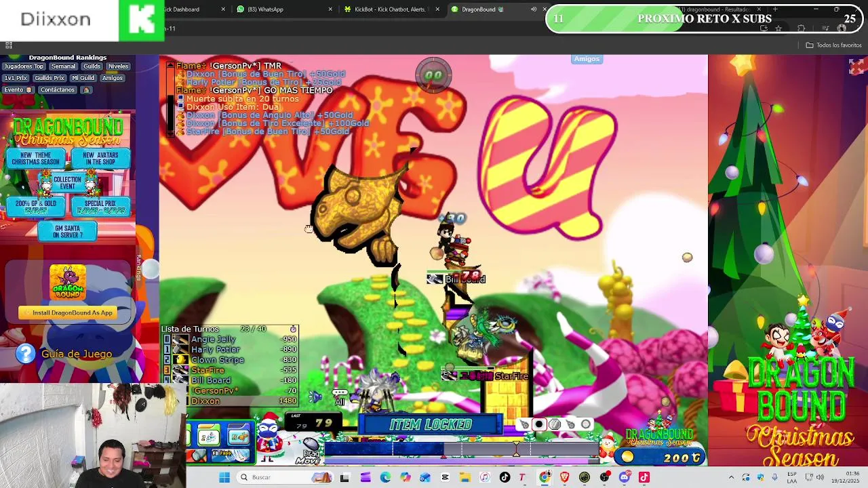Open the Guilds ranking button
868x488 pixels.
coord(92,66)
